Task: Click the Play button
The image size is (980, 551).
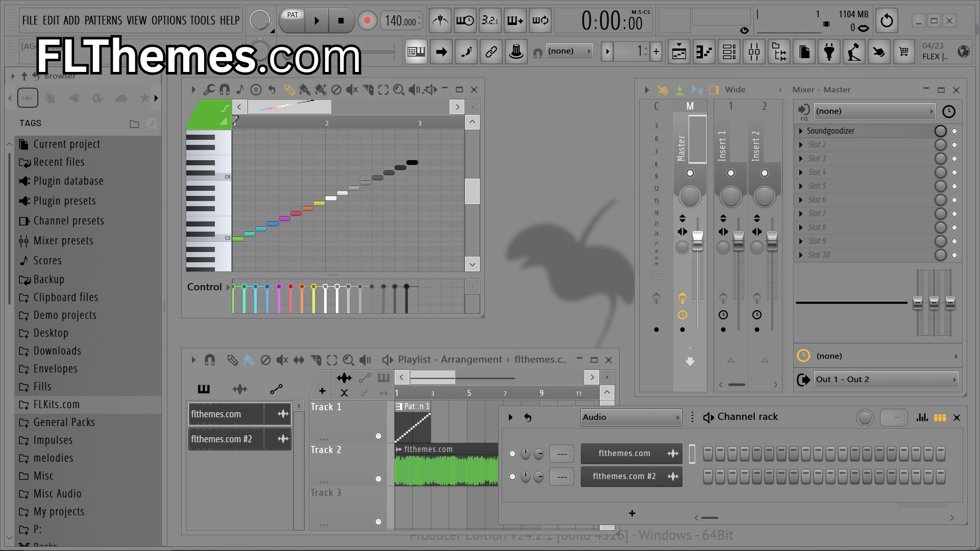Action: pos(316,21)
